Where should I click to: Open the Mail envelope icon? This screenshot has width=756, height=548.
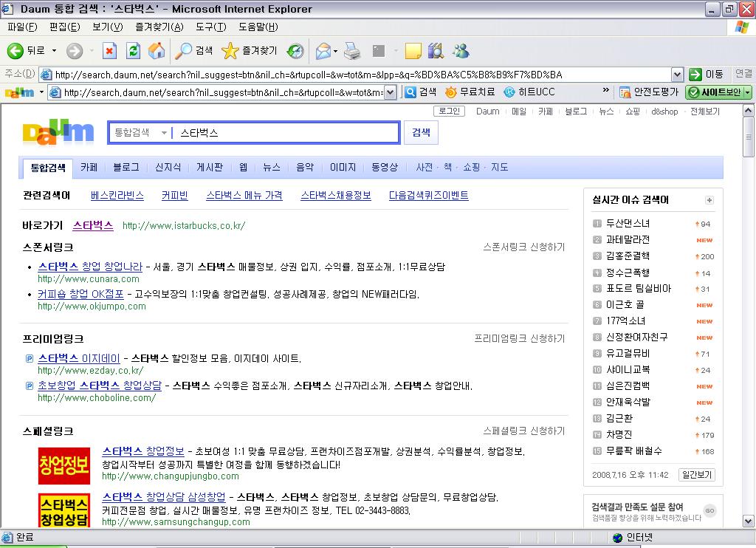point(323,51)
